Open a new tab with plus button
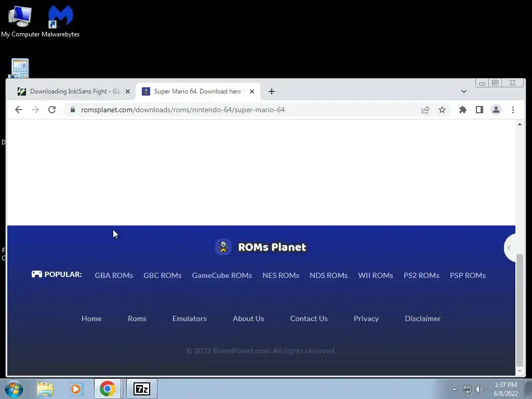This screenshot has height=399, width=532. (x=271, y=91)
